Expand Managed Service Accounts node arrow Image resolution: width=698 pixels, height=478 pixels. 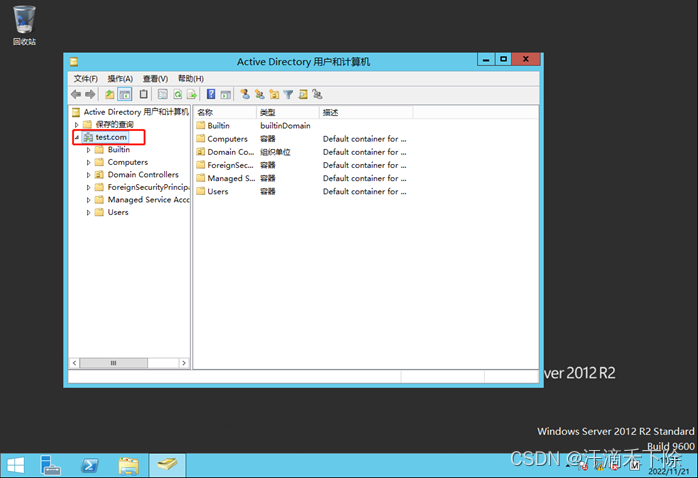pyautogui.click(x=88, y=200)
